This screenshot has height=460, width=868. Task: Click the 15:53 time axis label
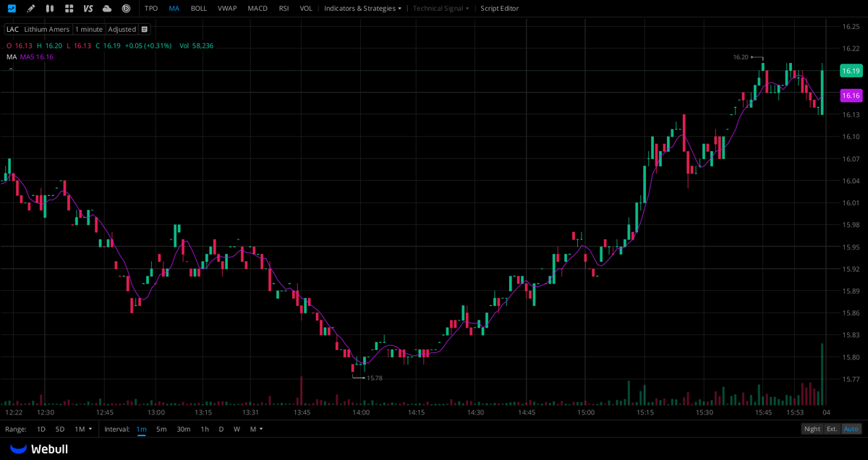794,412
